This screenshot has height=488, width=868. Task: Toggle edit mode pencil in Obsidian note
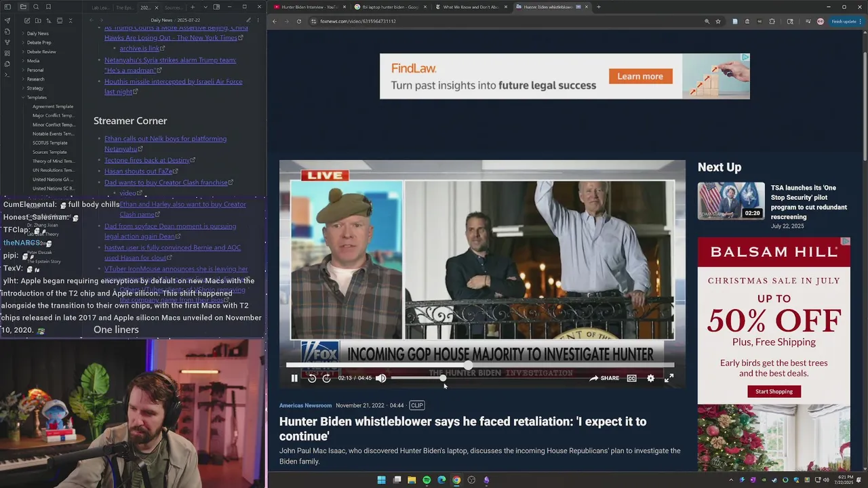(x=248, y=20)
